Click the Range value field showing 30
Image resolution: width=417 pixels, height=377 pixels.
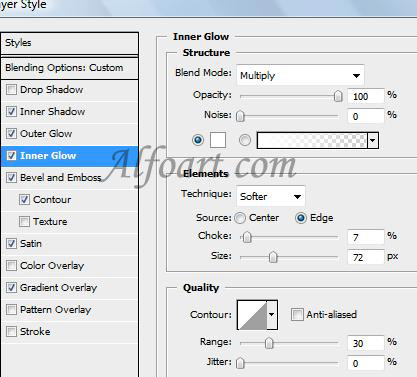[366, 343]
